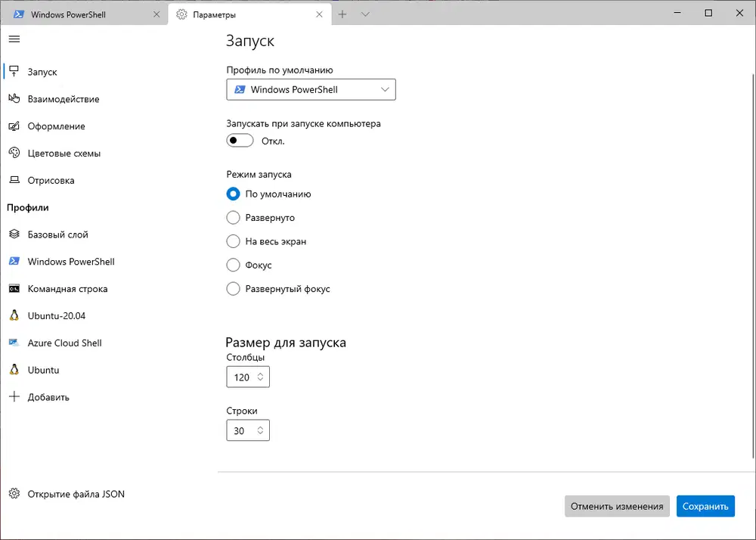756x540 pixels.
Task: Click the Отменить изменения button
Action: pos(617,507)
